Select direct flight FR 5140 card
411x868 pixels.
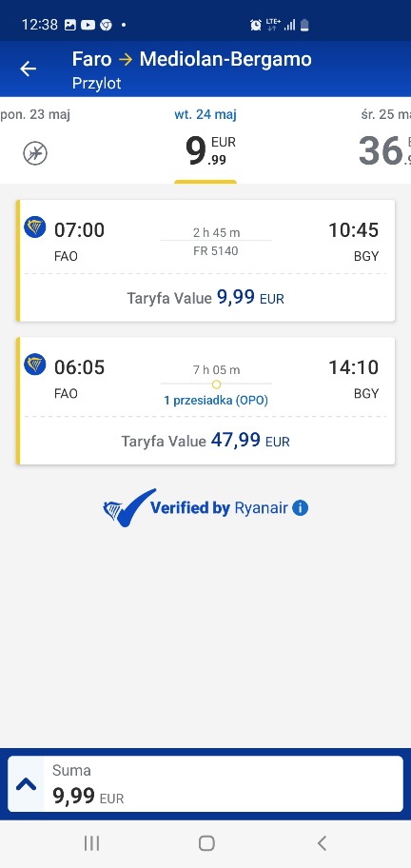coord(205,261)
